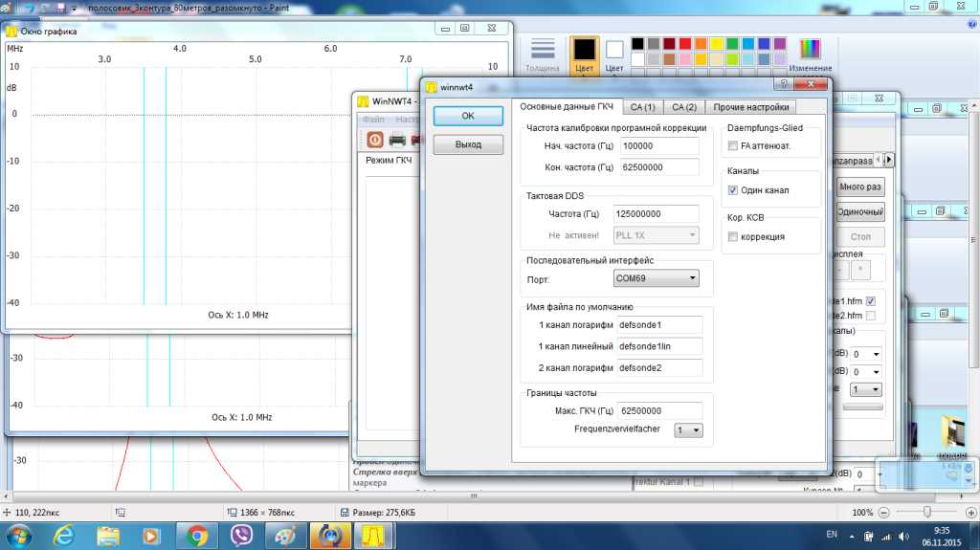Expand the Frequenzvervielfacher dropdown
The width and height of the screenshot is (980, 550).
[x=688, y=430]
